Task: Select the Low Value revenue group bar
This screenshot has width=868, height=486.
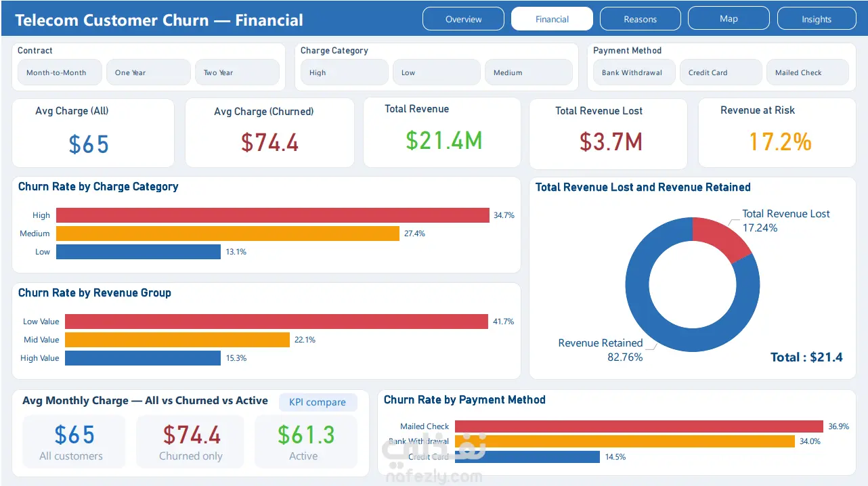Action: tap(276, 322)
